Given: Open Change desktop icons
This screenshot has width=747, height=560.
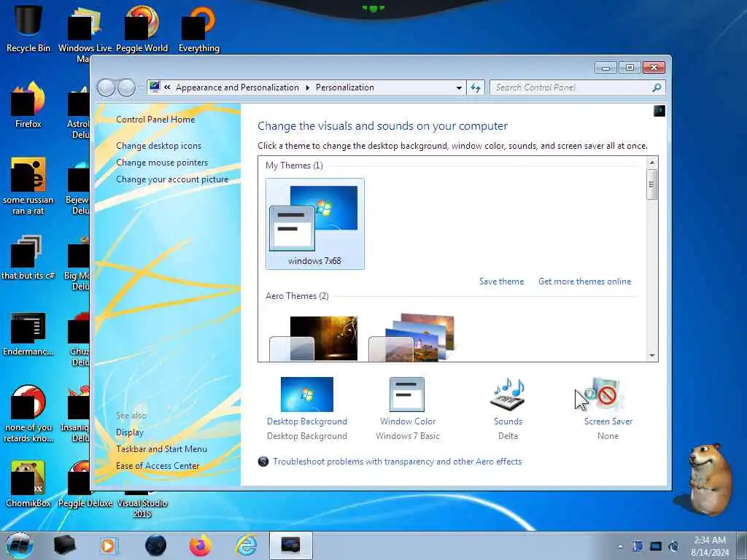Looking at the screenshot, I should [x=158, y=146].
